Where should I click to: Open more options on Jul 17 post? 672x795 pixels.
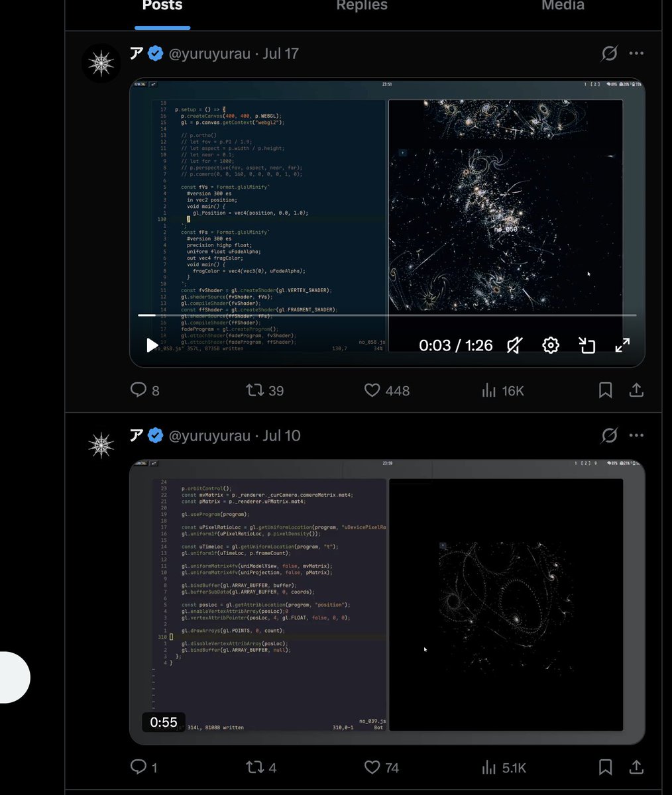click(x=636, y=54)
